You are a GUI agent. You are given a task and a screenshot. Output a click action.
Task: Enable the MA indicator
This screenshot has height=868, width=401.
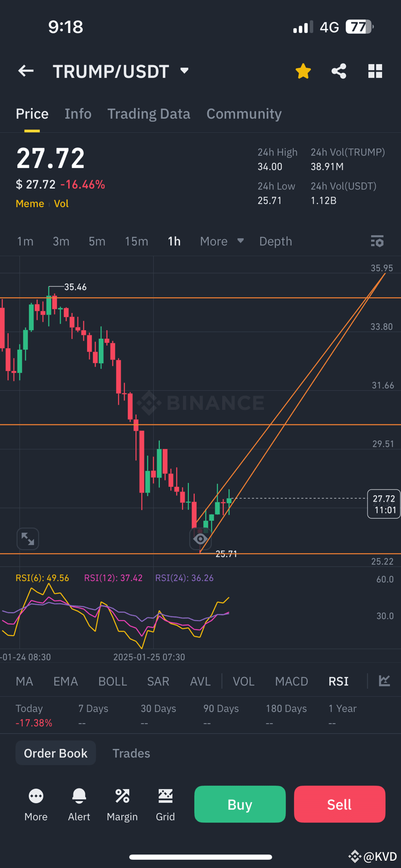click(24, 682)
